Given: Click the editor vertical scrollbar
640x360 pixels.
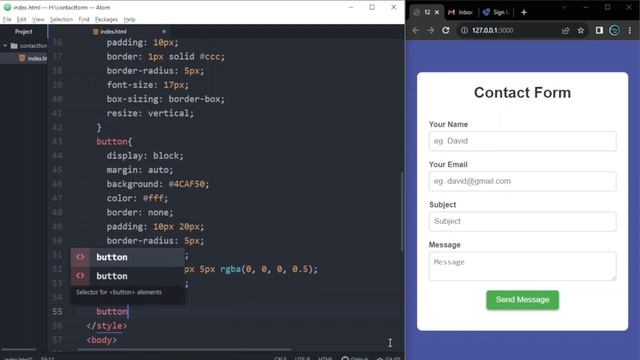Looking at the screenshot, I should tap(402, 211).
